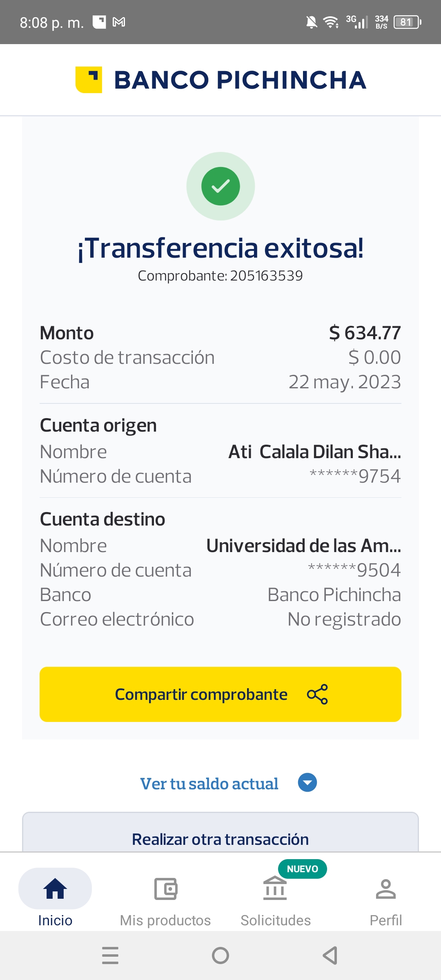
Task: Expand the blue saldo dropdown arrow
Action: [307, 783]
